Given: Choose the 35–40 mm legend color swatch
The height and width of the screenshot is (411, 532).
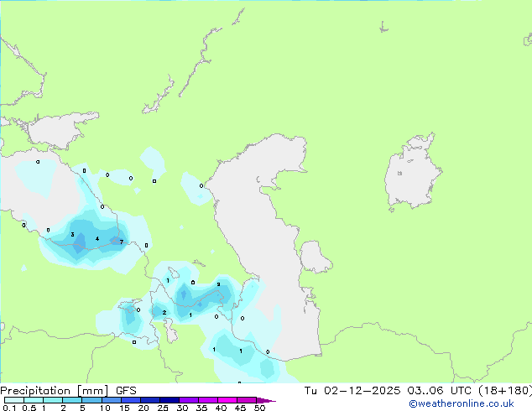Looking at the screenshot, I should 208,400.
